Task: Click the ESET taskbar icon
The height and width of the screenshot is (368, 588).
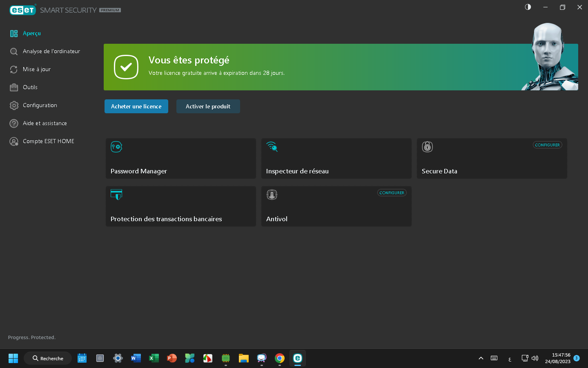Action: point(298,358)
